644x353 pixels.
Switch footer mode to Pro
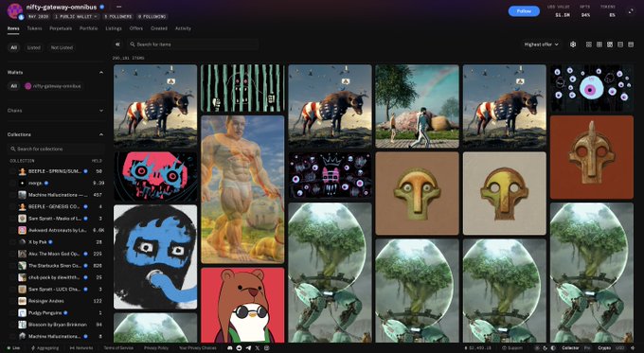click(x=587, y=348)
